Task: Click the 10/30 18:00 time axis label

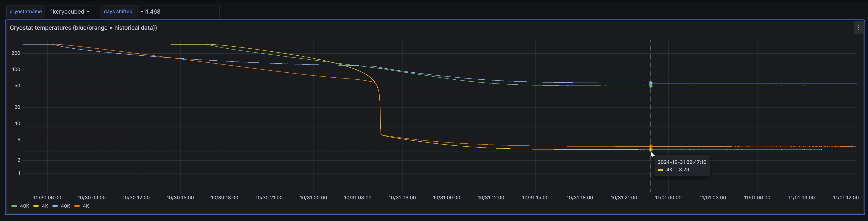Action: tap(224, 198)
